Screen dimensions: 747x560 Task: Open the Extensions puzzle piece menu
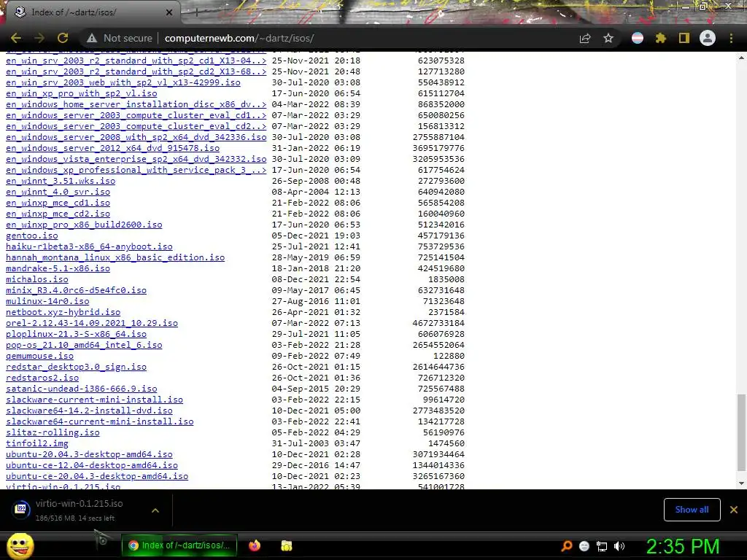click(x=661, y=38)
